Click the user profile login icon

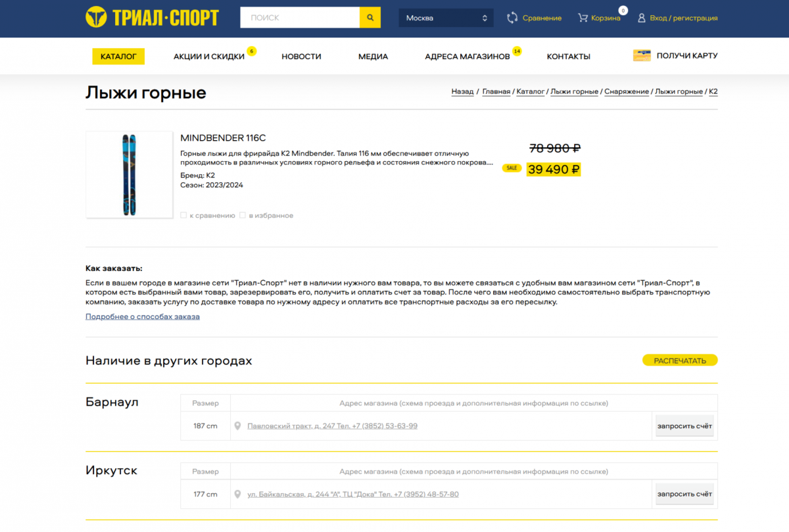point(642,18)
